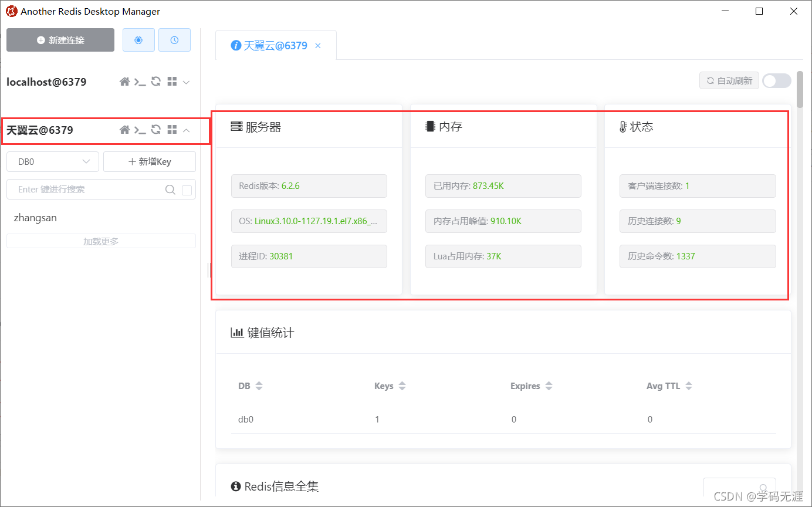Image resolution: width=812 pixels, height=507 pixels.
Task: Click the 新增Key button
Action: [150, 161]
